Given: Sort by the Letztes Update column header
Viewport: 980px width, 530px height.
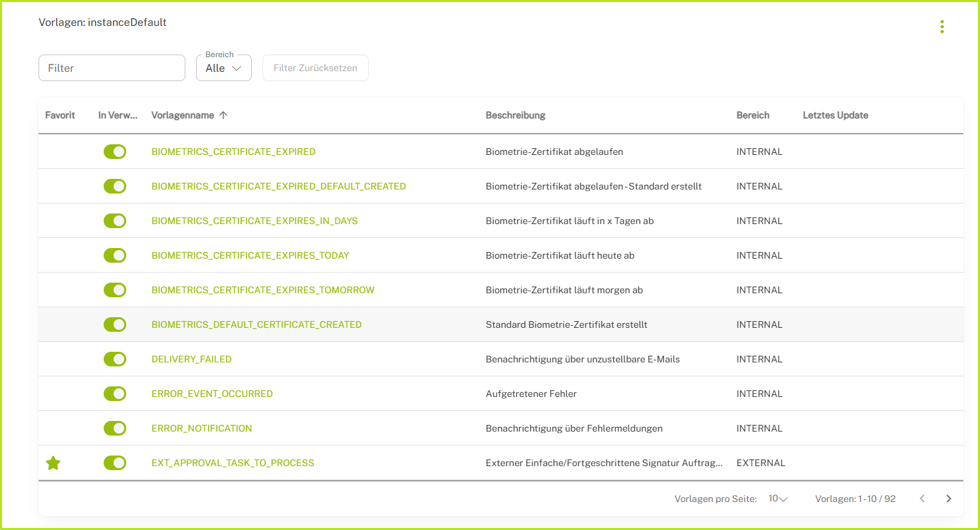Looking at the screenshot, I should pyautogui.click(x=835, y=115).
